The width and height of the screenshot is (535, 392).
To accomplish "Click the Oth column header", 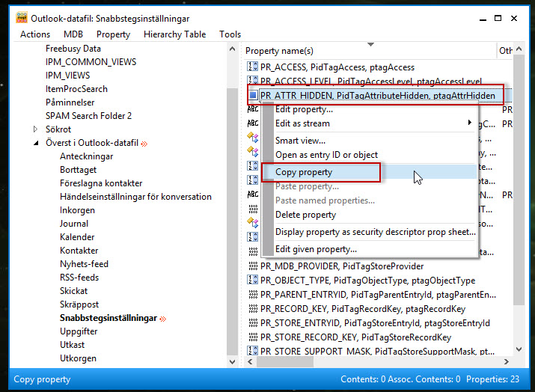I will click(x=505, y=50).
